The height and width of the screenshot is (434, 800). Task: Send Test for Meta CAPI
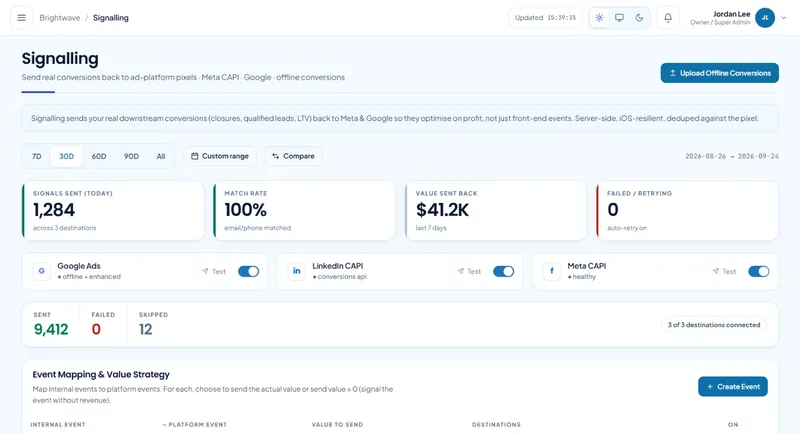pyautogui.click(x=724, y=271)
